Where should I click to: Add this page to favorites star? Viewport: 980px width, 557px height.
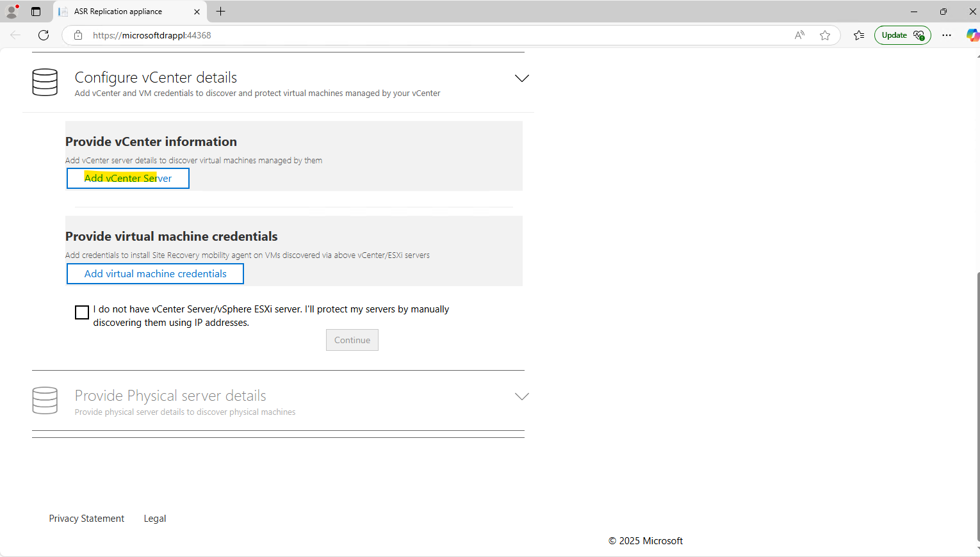[x=825, y=35]
